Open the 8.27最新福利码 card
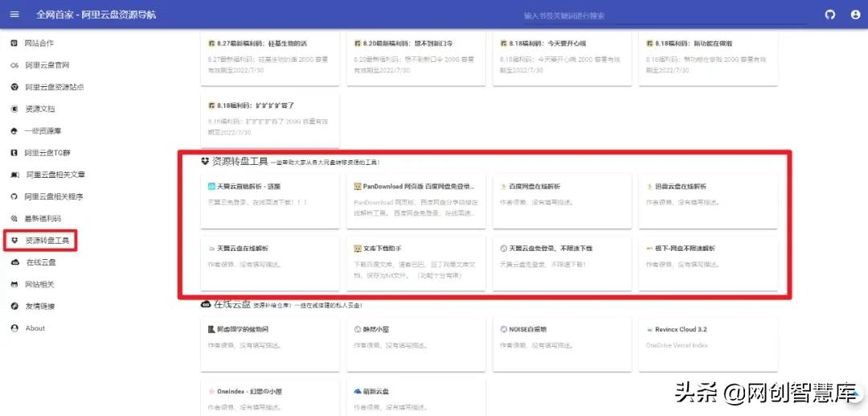The height and width of the screenshot is (416, 868). [269, 58]
